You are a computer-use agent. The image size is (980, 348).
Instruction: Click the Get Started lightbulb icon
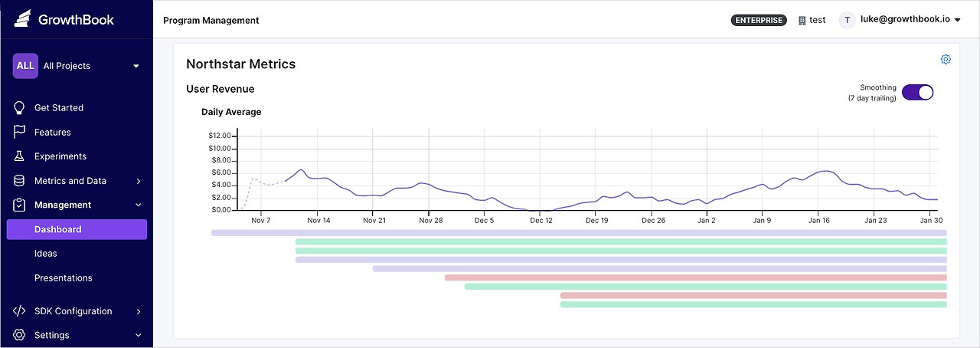pyautogui.click(x=20, y=108)
